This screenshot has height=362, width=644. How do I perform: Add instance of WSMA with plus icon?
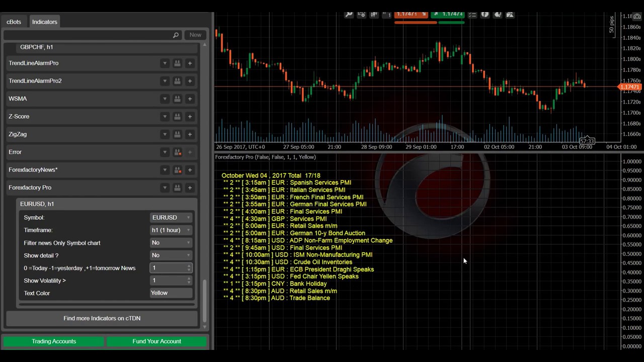(190, 99)
